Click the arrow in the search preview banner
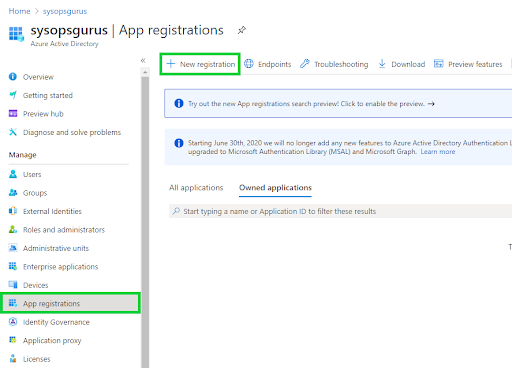Viewport: 512px width, 368px height. point(431,104)
